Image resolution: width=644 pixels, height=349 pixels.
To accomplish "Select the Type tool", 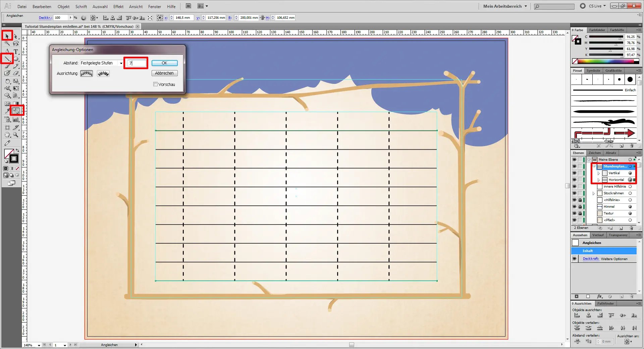I will (16, 51).
